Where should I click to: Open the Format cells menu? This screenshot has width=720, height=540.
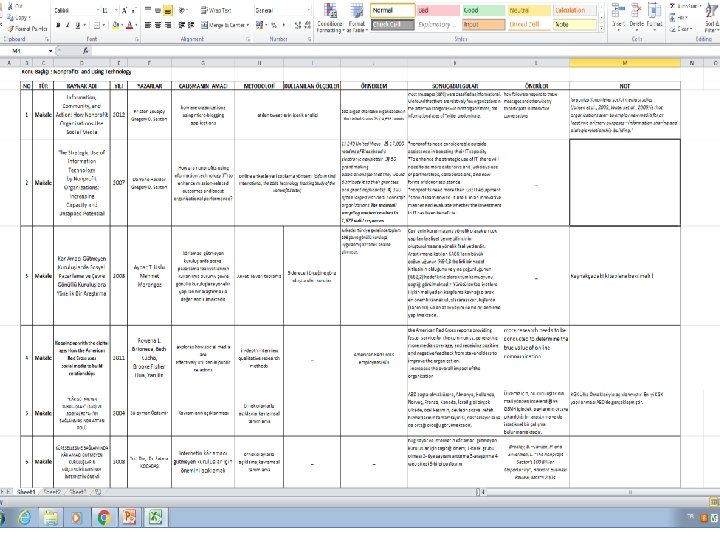pyautogui.click(x=654, y=15)
